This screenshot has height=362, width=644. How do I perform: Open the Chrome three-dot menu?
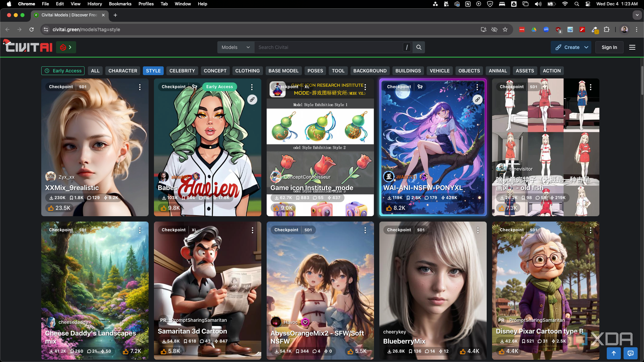click(636, 29)
